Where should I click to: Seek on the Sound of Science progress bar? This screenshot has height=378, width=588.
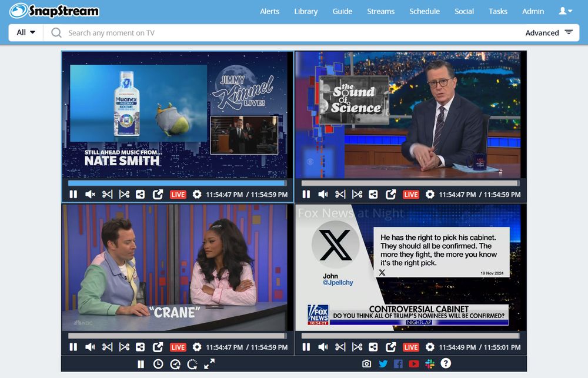point(410,183)
